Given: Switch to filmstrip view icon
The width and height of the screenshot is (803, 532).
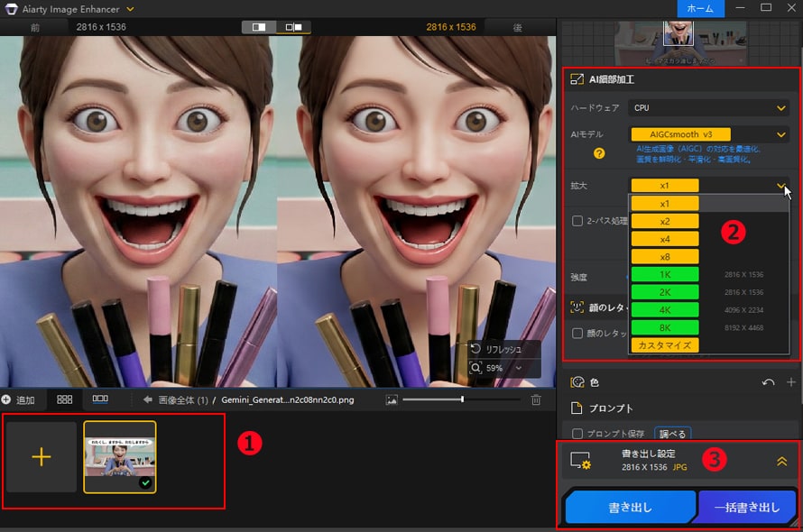Looking at the screenshot, I should [x=100, y=399].
